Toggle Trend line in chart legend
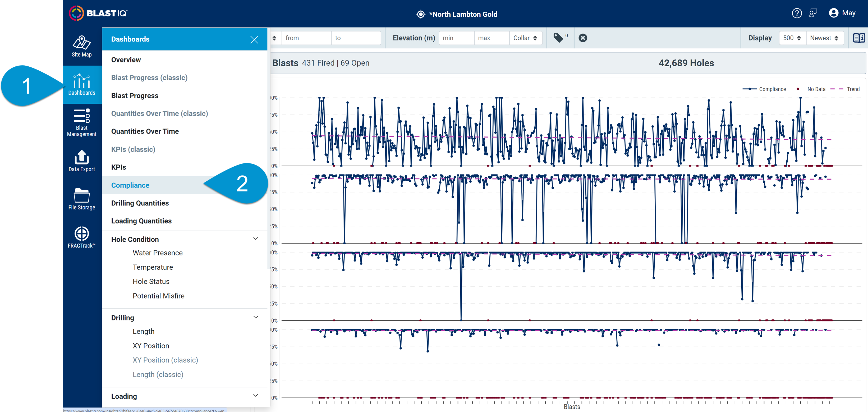The height and width of the screenshot is (412, 868). (845, 89)
